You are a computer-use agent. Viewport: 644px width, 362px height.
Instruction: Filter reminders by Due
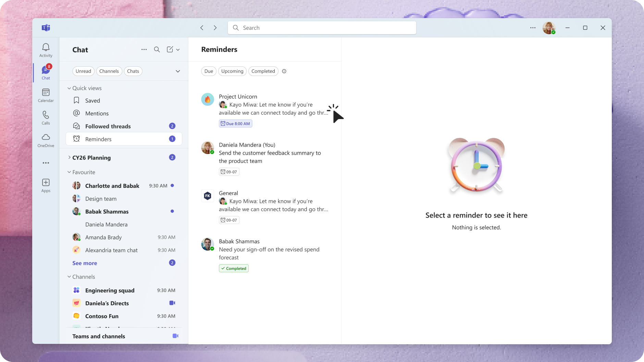[209, 71]
